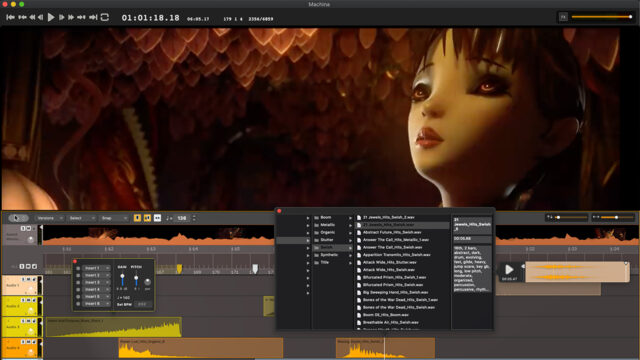Open the Snap dropdown
Viewport: 640px width, 360px height.
(x=114, y=218)
